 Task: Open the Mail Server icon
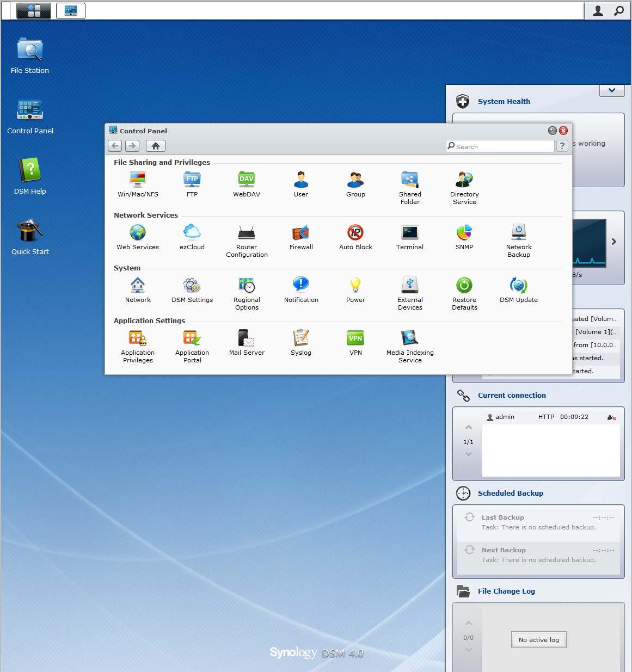[x=247, y=339]
